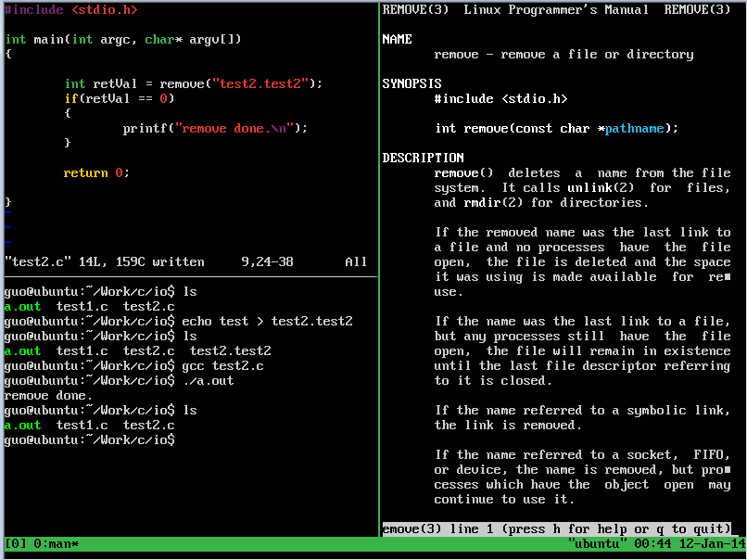Screen dimensions: 747x560
Task: Click the 'echo test > test2.test2' command line
Action: point(179,321)
